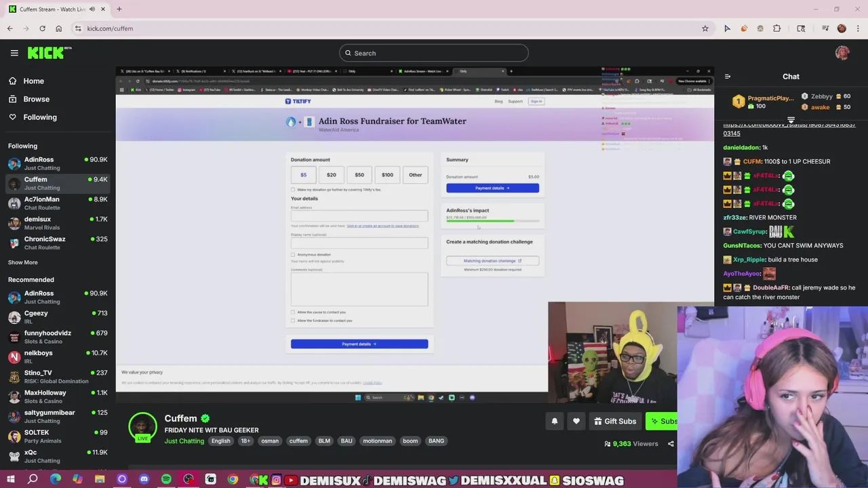Click the Just Chatting category link

pos(184,441)
